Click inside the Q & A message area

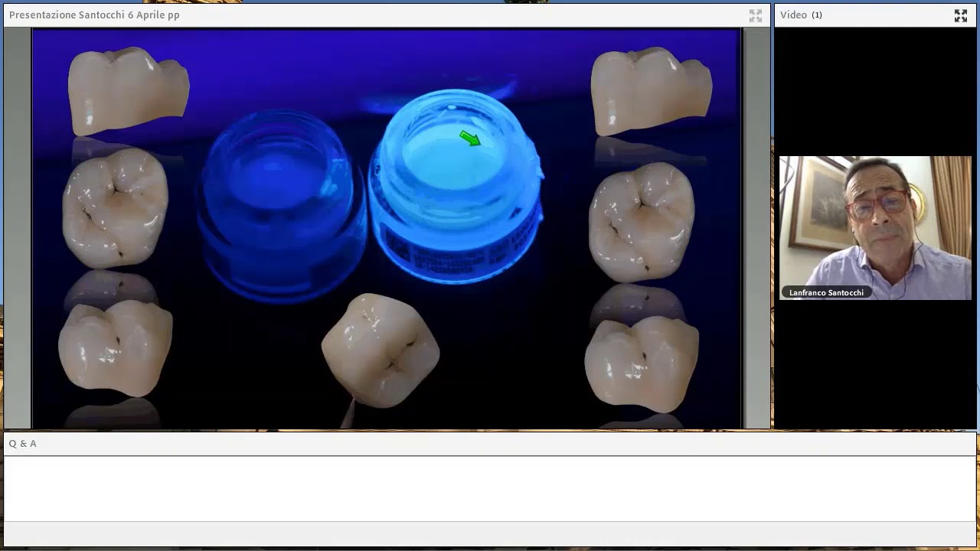[x=490, y=488]
